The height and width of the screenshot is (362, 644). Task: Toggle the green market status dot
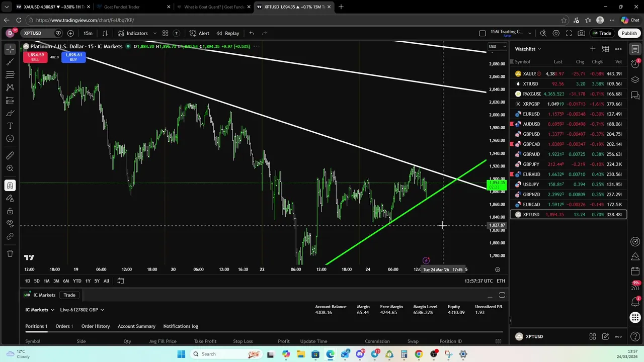point(128,46)
